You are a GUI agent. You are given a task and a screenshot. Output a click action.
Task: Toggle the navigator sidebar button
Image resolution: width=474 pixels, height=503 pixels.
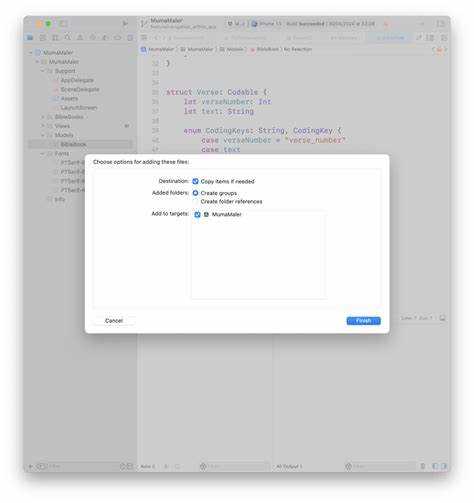[63, 24]
